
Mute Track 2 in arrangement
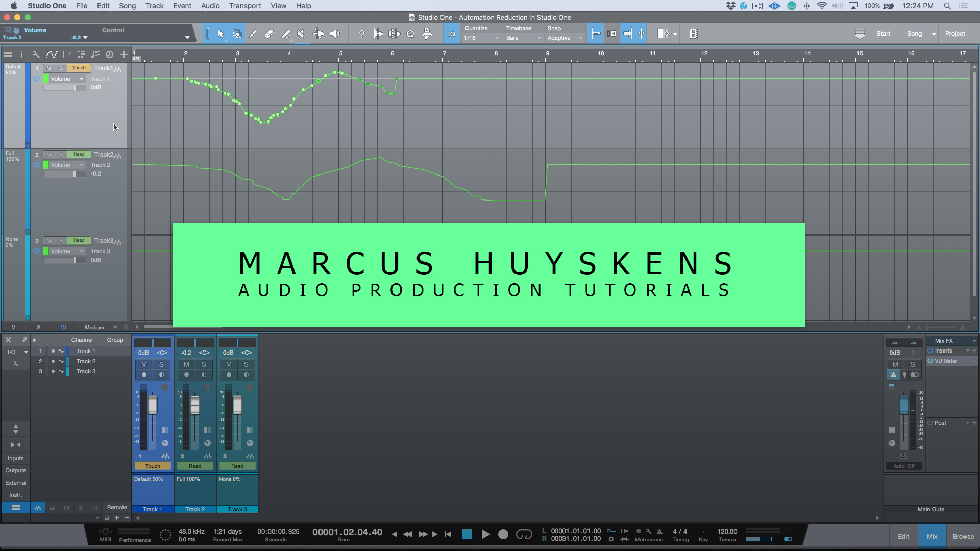(x=48, y=155)
